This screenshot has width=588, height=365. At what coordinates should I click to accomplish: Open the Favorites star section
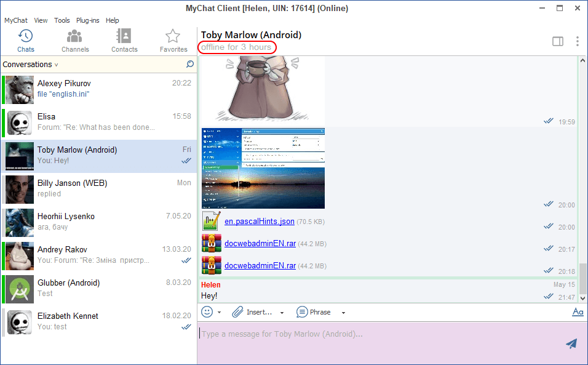173,41
